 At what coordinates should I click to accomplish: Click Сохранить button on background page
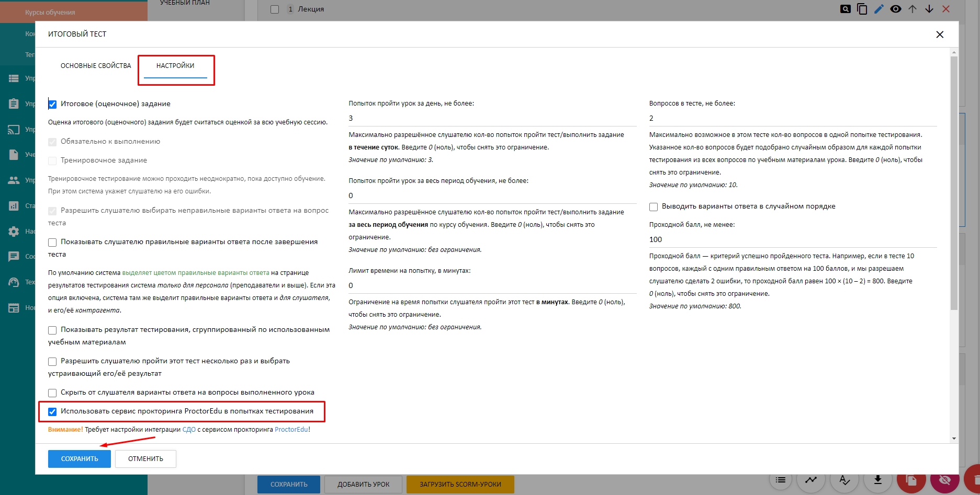(x=289, y=485)
